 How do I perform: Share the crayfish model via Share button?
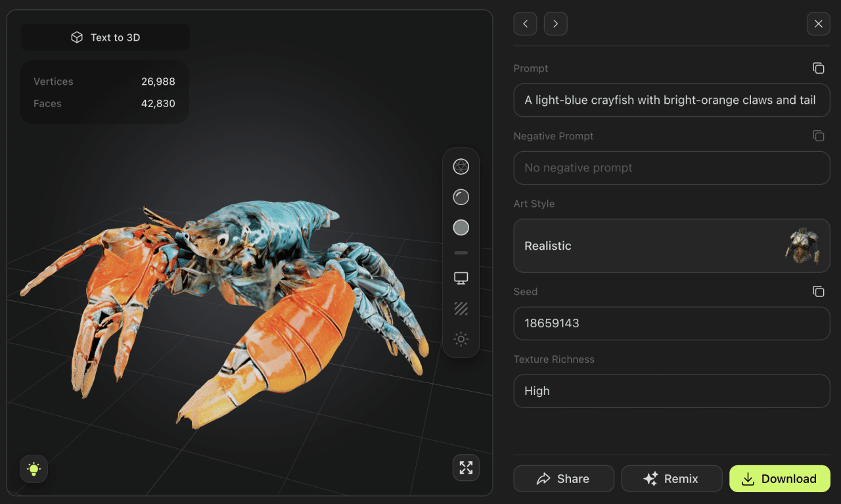pos(563,478)
